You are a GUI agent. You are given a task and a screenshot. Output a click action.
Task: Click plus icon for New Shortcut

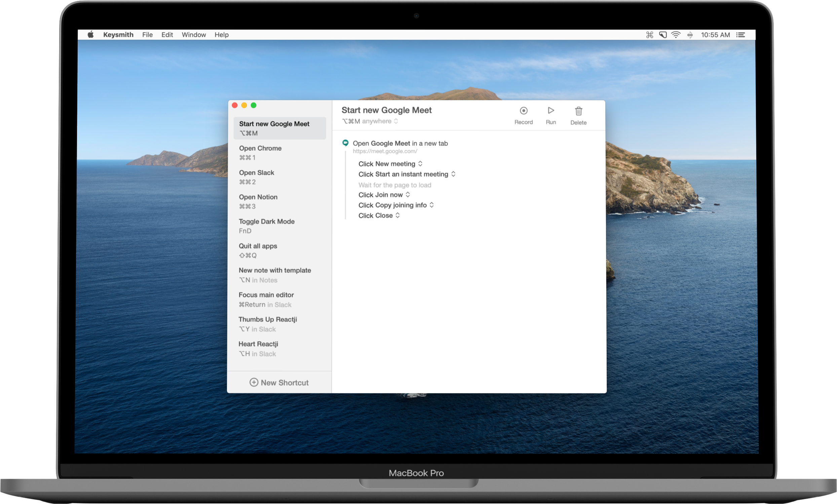pyautogui.click(x=254, y=382)
